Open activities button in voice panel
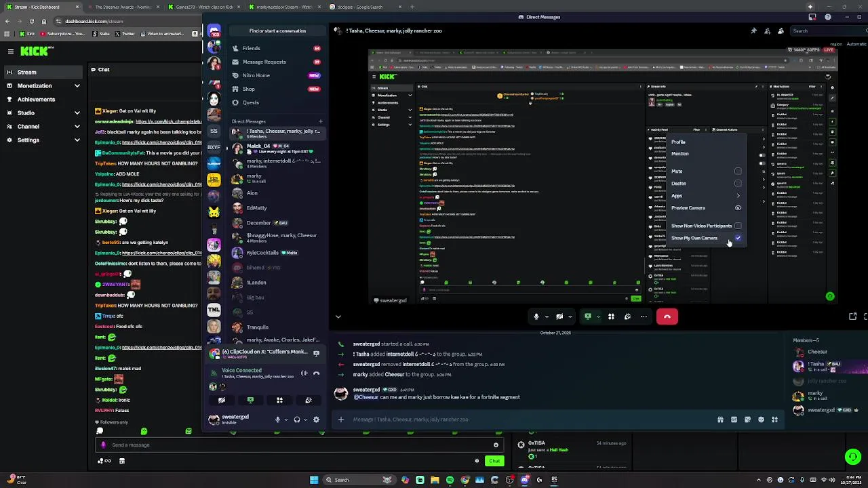 point(279,401)
